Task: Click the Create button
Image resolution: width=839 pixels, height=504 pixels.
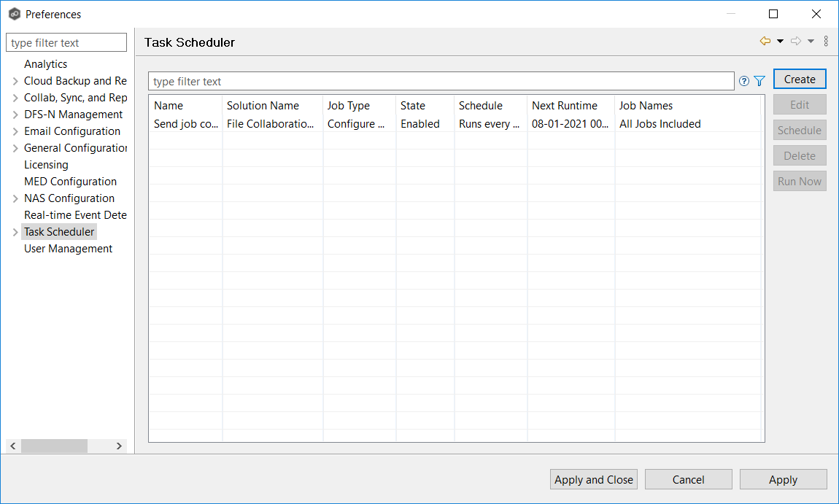Action: click(800, 79)
